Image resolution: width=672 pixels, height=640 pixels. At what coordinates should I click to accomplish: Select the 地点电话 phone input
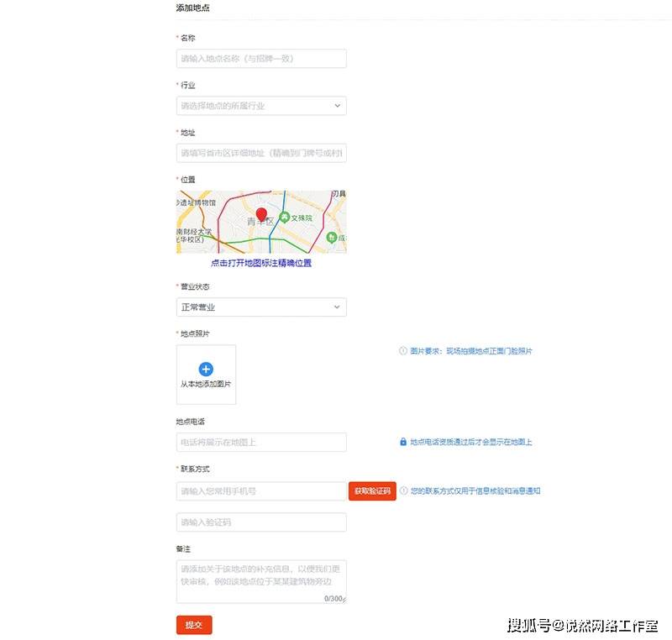tap(261, 442)
